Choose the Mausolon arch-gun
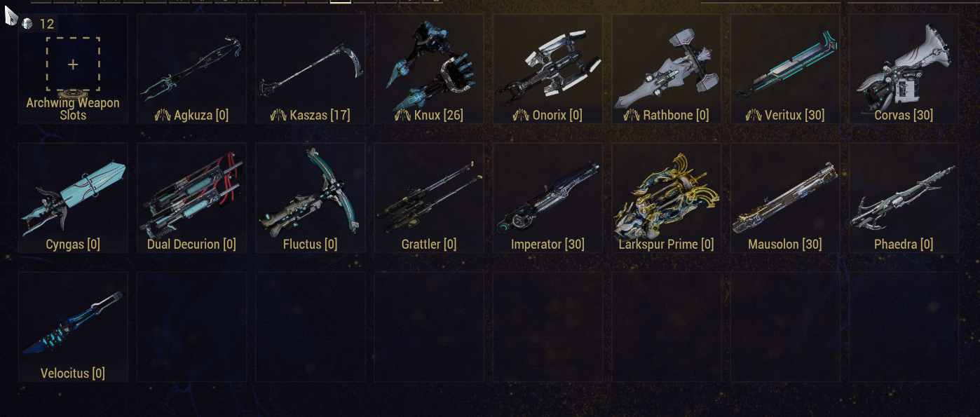The height and width of the screenshot is (417, 980). click(785, 198)
